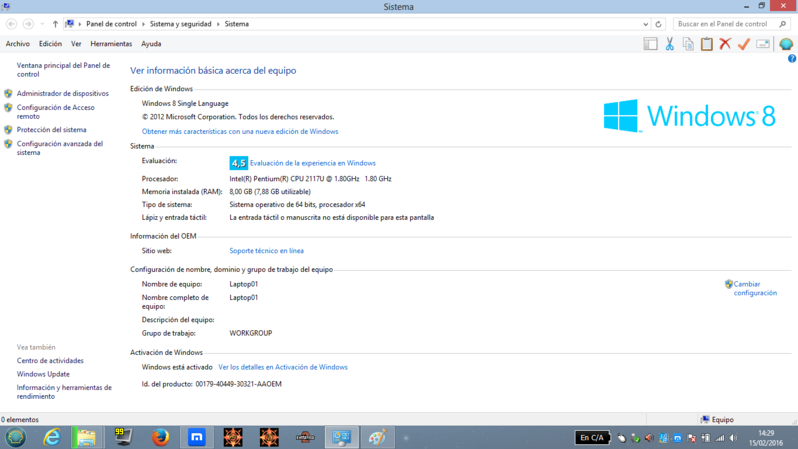Click the Intel(R) Pentium(R) CPU 2117U text

point(310,179)
